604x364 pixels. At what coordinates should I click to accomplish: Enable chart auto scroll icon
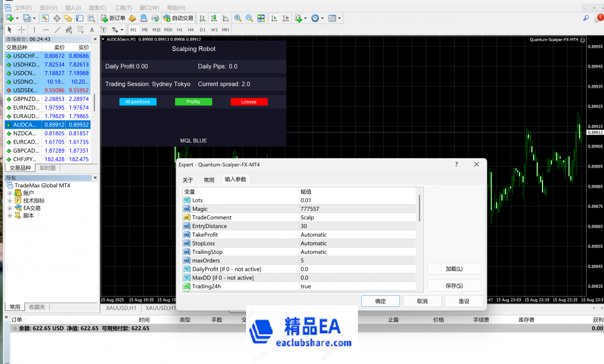click(274, 18)
